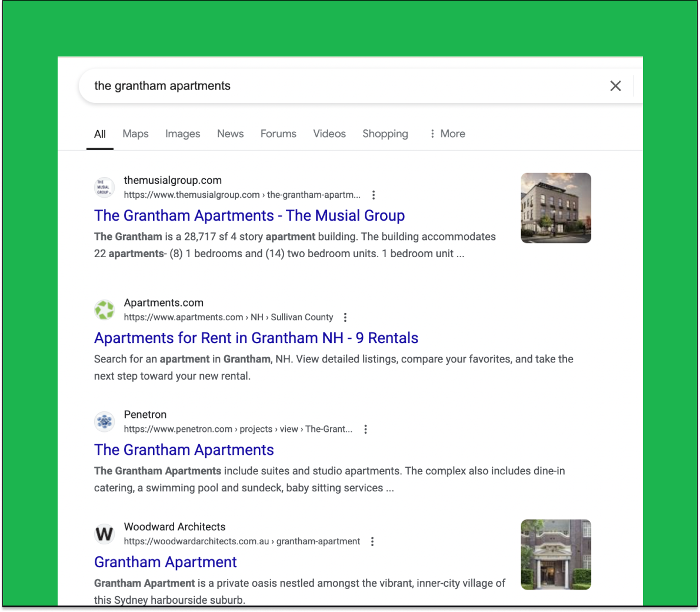Expand the More search filters menu
The height and width of the screenshot is (612, 700).
coord(447,134)
